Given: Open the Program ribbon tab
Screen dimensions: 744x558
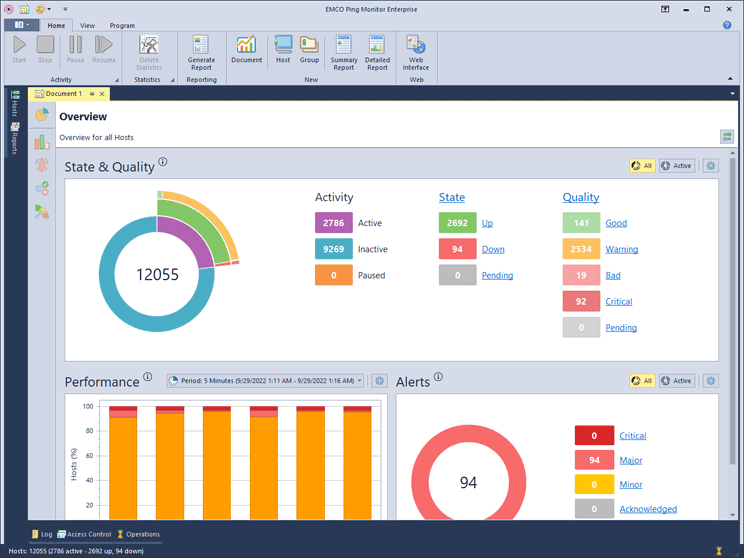Looking at the screenshot, I should pos(122,25).
